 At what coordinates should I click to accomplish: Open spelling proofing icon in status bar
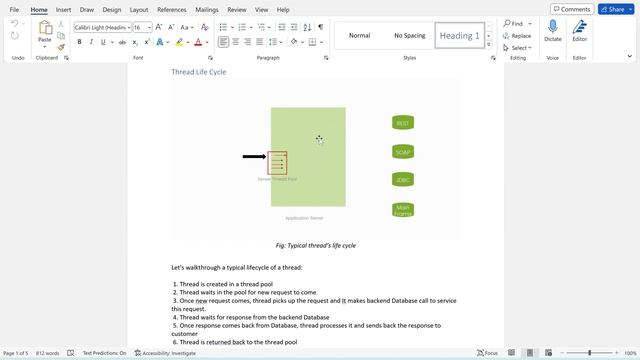pyautogui.click(x=71, y=353)
